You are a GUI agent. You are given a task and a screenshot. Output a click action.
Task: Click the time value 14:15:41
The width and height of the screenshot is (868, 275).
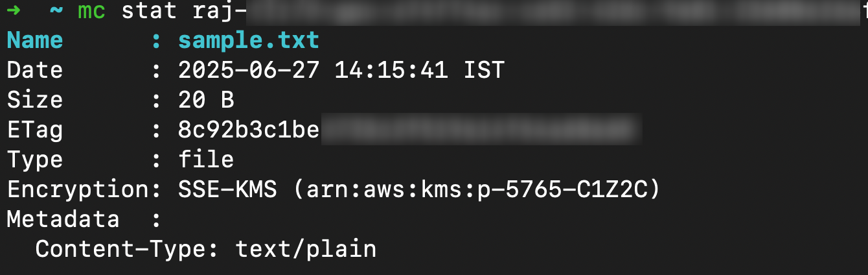click(391, 71)
